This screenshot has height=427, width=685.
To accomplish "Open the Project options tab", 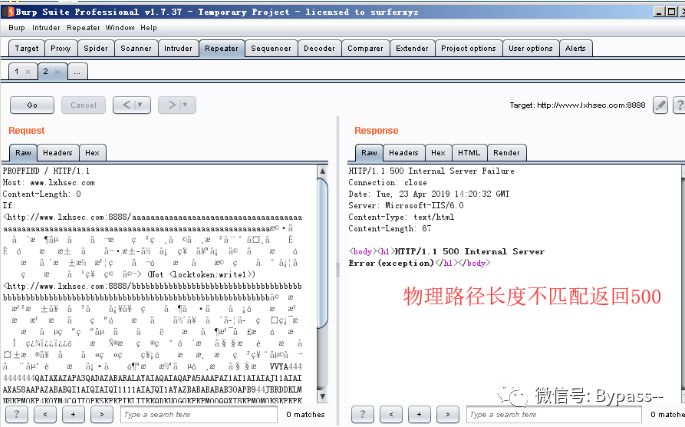I will [x=468, y=49].
